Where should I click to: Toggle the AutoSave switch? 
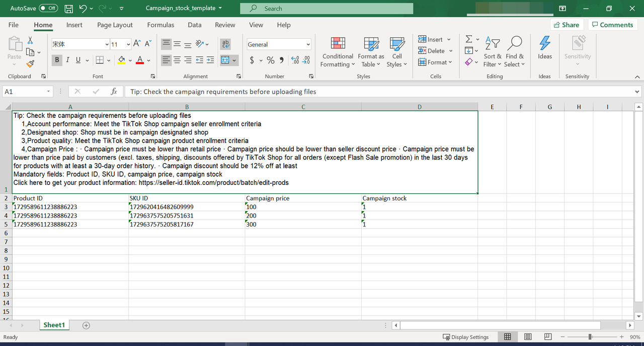(48, 9)
